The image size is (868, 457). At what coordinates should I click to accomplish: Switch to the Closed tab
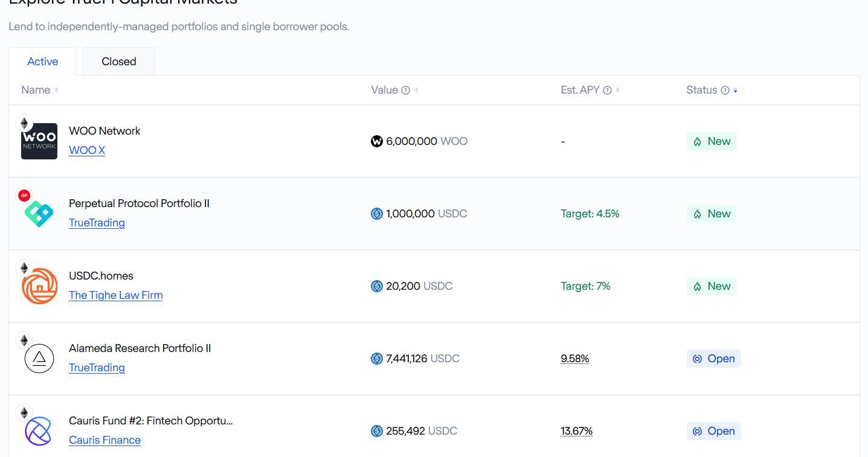(119, 62)
